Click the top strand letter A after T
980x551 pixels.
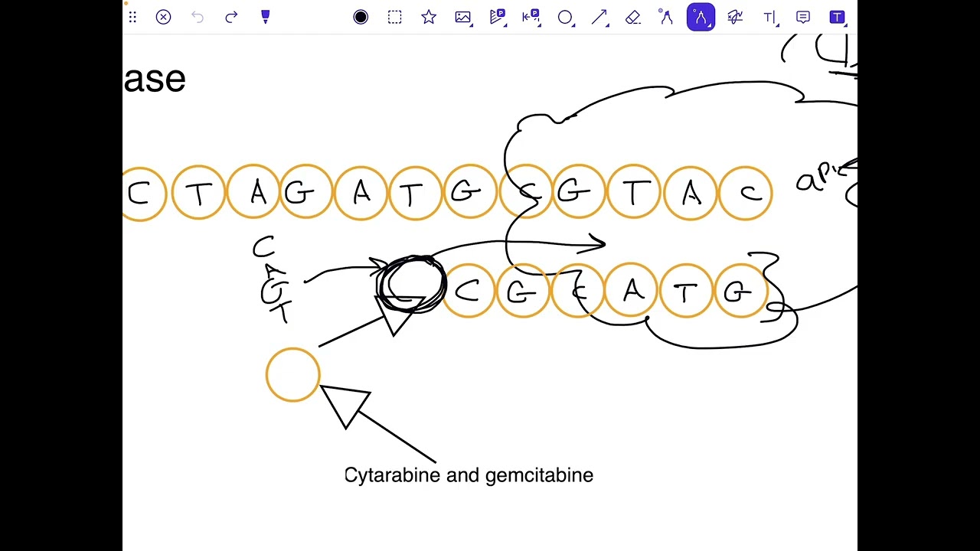(x=259, y=194)
